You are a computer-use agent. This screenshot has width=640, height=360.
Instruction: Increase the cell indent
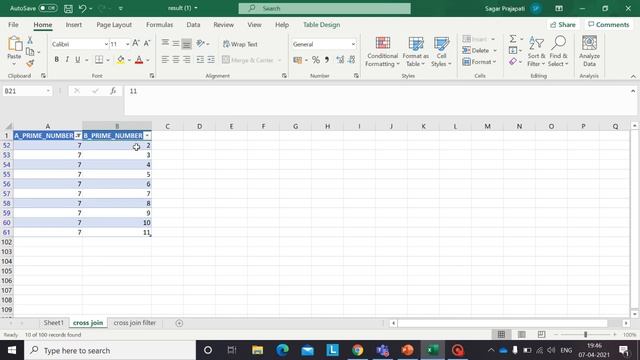tap(211, 60)
